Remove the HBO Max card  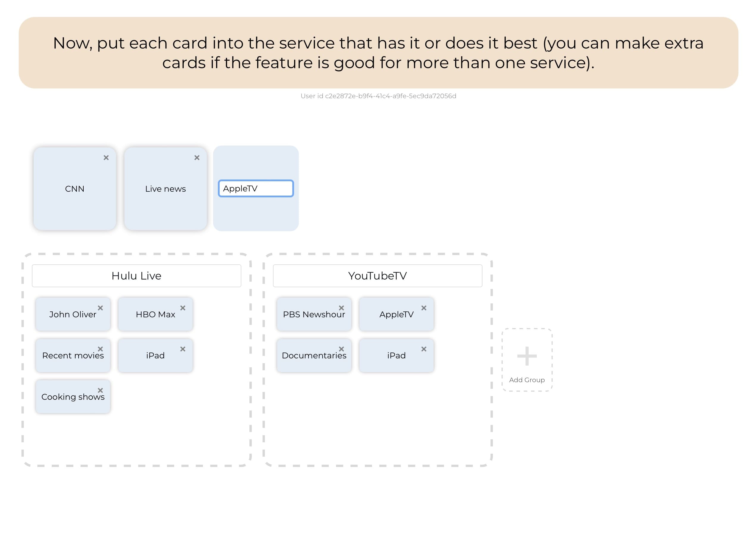[x=183, y=308]
